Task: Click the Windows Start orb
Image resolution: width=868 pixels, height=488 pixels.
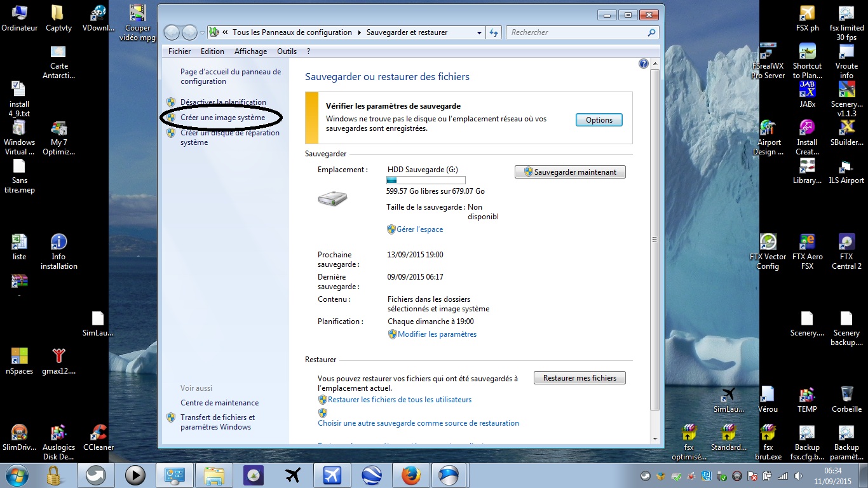Action: (x=18, y=475)
